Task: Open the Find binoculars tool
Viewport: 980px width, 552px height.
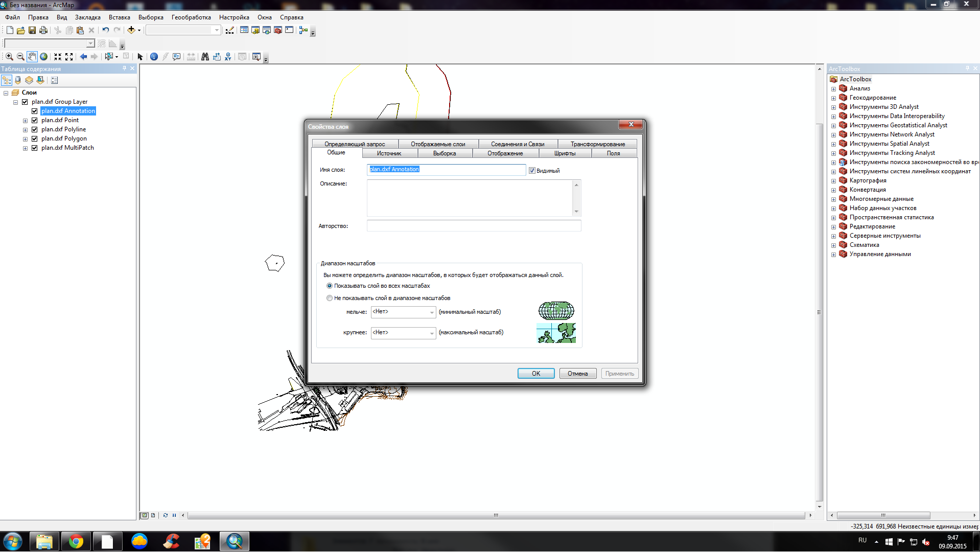Action: coord(205,57)
